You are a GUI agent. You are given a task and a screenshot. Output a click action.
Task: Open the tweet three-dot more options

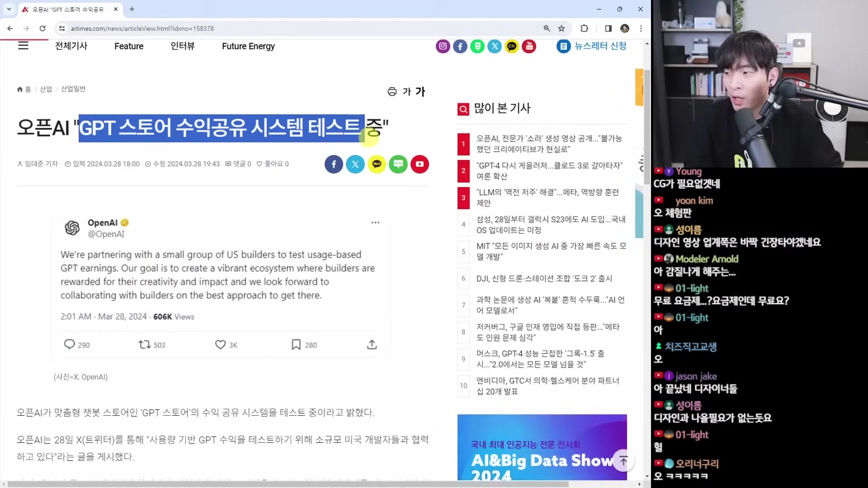tap(375, 223)
